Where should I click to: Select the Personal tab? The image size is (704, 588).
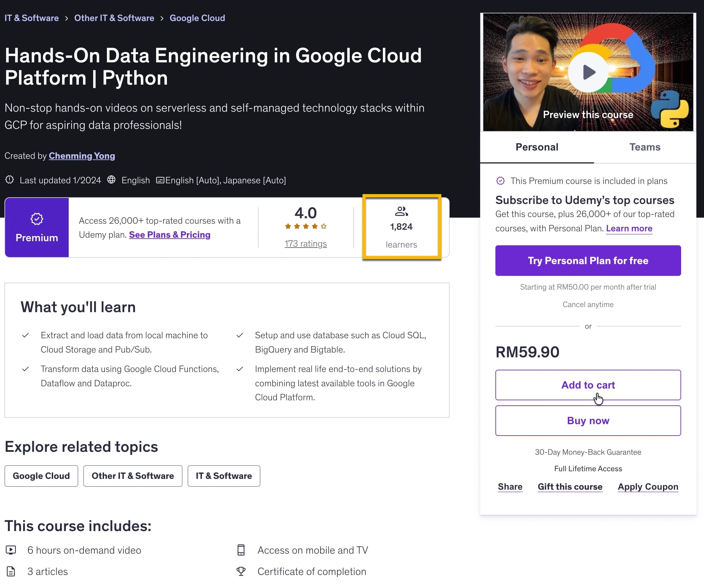click(537, 147)
